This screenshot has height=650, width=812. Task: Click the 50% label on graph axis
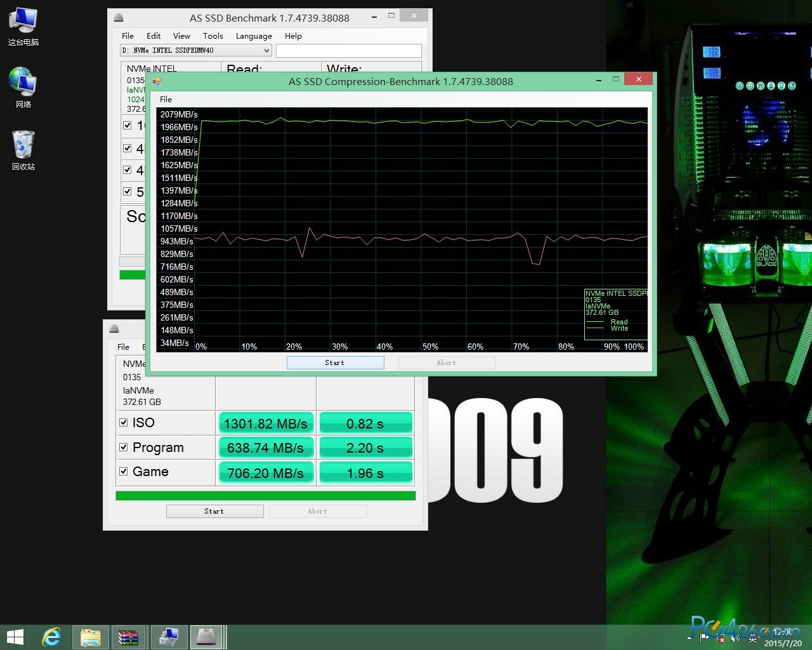pyautogui.click(x=430, y=347)
